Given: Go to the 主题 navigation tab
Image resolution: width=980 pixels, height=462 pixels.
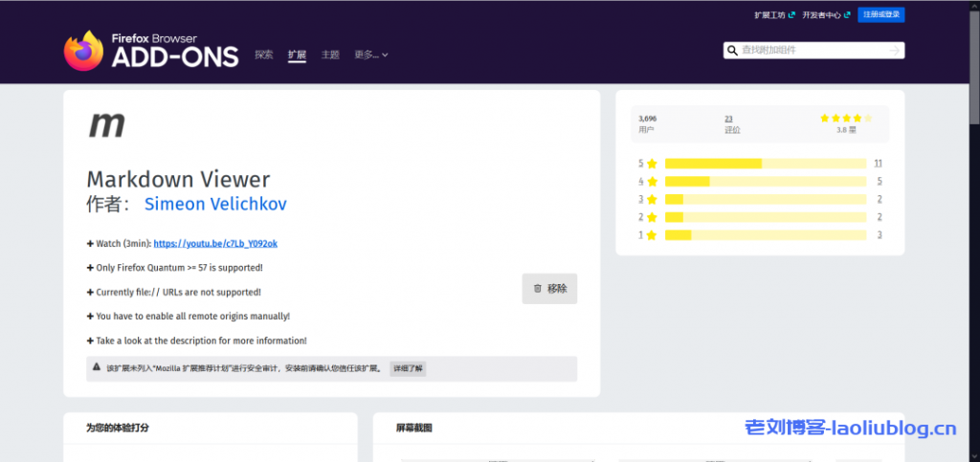Looking at the screenshot, I should [330, 55].
